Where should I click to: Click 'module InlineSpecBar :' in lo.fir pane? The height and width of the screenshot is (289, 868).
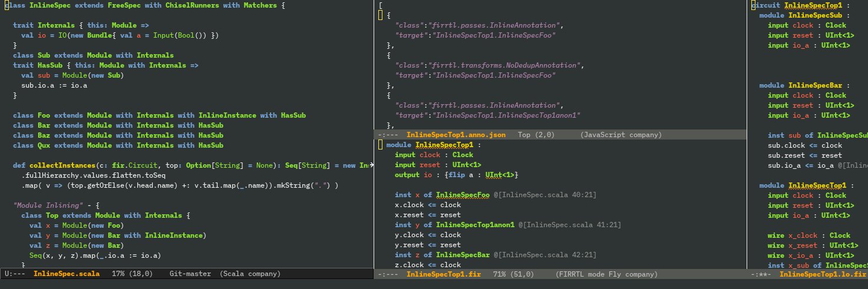[805, 85]
